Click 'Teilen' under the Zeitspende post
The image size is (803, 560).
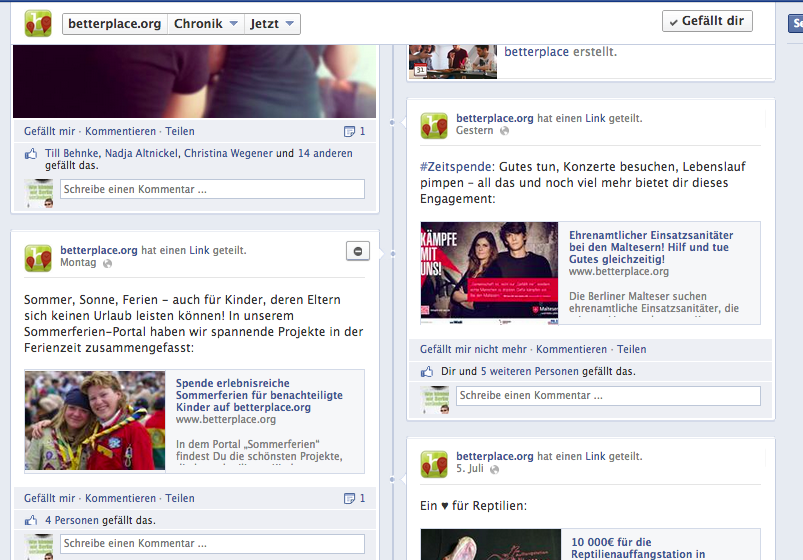pos(631,349)
